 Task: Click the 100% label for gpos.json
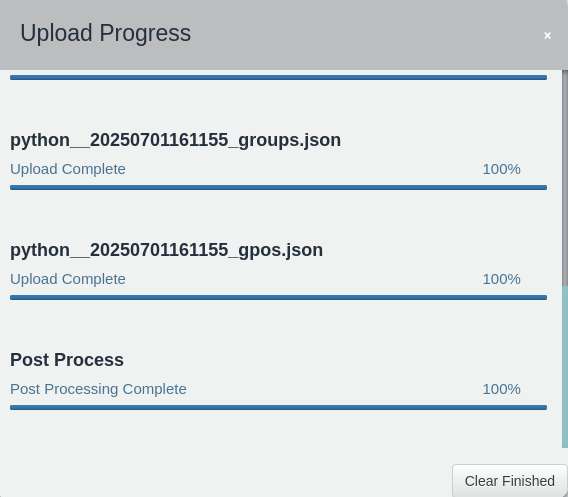pyautogui.click(x=502, y=279)
